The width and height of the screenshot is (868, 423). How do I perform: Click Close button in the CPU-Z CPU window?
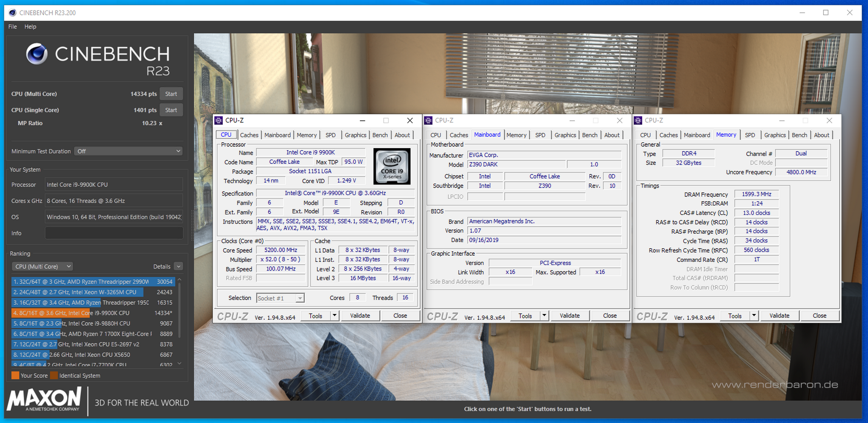coord(400,316)
